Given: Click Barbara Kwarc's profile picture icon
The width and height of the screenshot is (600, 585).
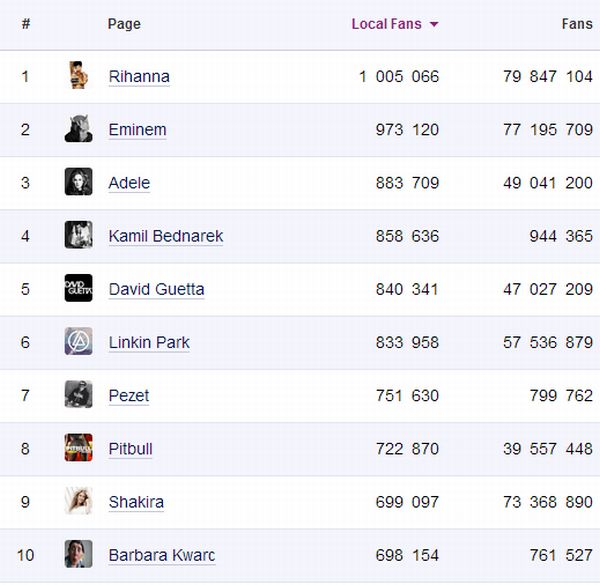Looking at the screenshot, I should (x=78, y=553).
